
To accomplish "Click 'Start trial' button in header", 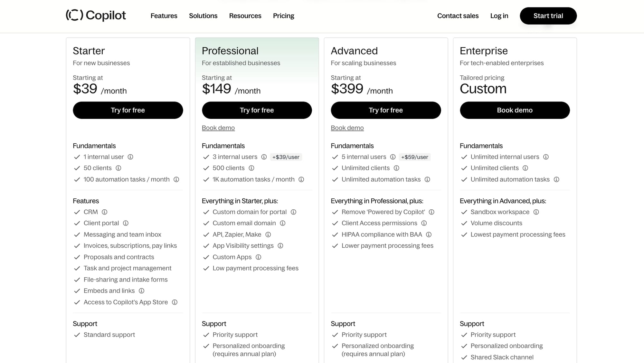I will 548,16.
